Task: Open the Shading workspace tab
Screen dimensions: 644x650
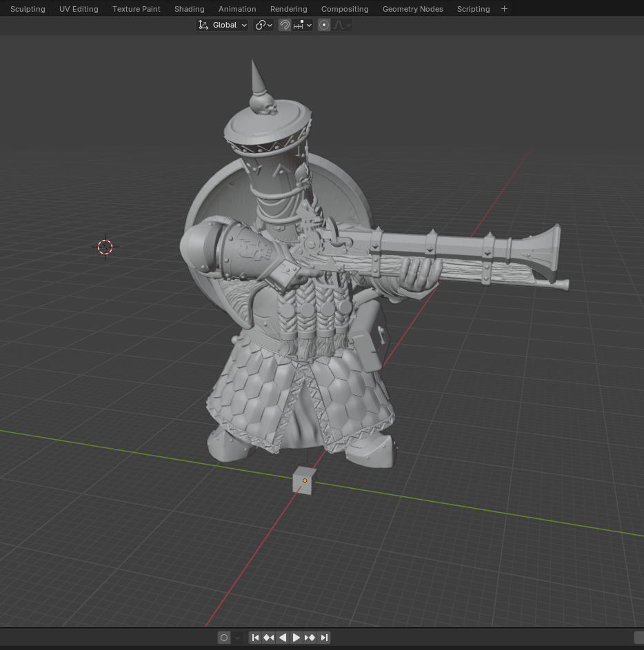Action: click(190, 9)
